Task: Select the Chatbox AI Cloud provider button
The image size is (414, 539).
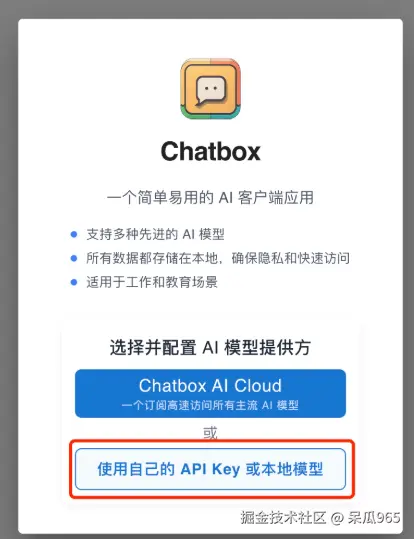Action: pyautogui.click(x=210, y=393)
